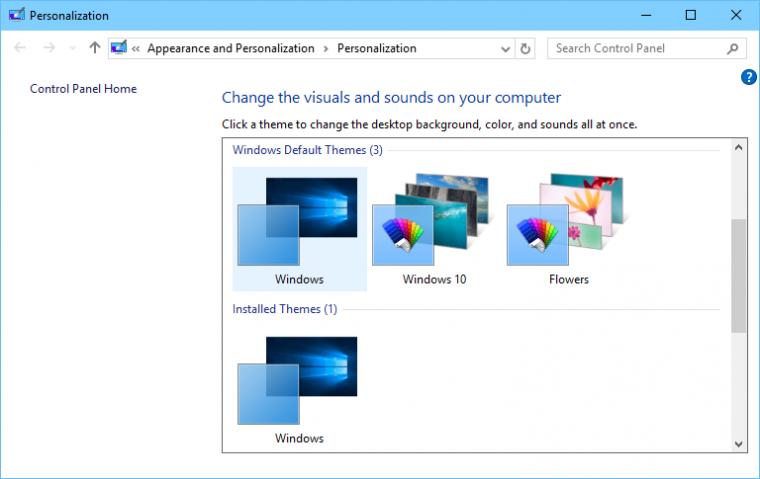Image resolution: width=760 pixels, height=479 pixels.
Task: Click the search magnifier icon
Action: (x=732, y=48)
